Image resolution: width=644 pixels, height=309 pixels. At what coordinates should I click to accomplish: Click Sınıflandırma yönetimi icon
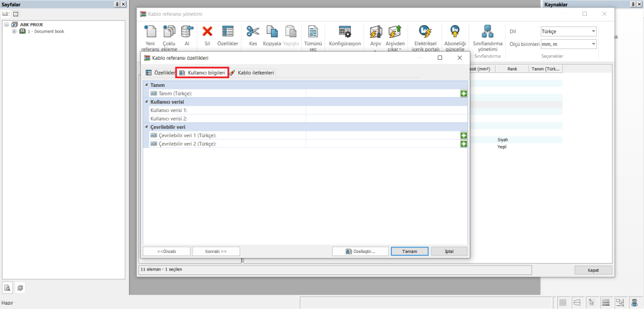coord(487,31)
